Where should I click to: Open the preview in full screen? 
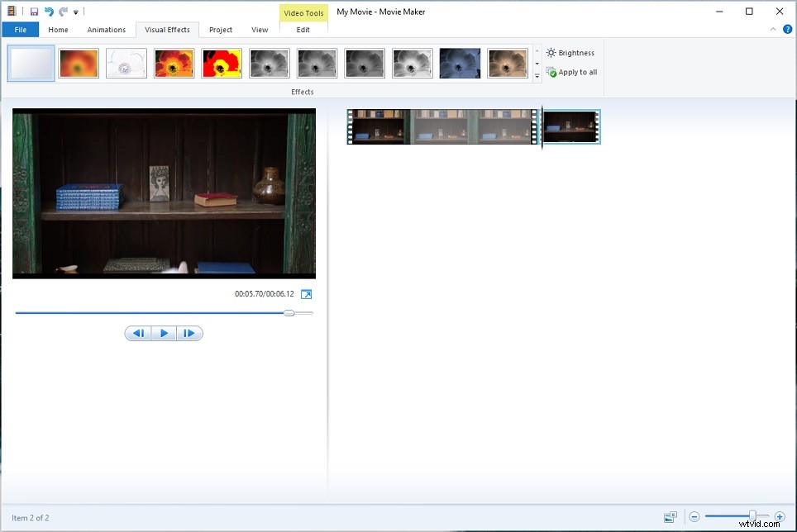tap(307, 293)
